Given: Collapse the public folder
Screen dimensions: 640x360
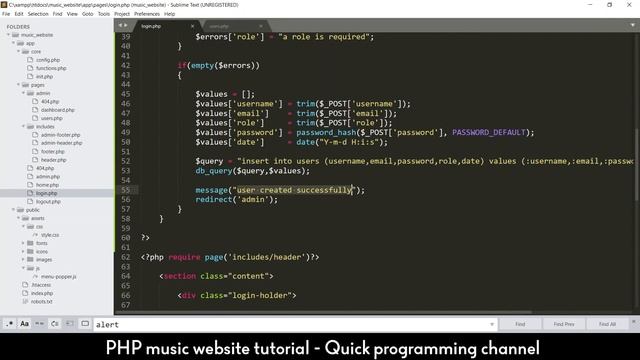Looking at the screenshot, I should (x=13, y=210).
